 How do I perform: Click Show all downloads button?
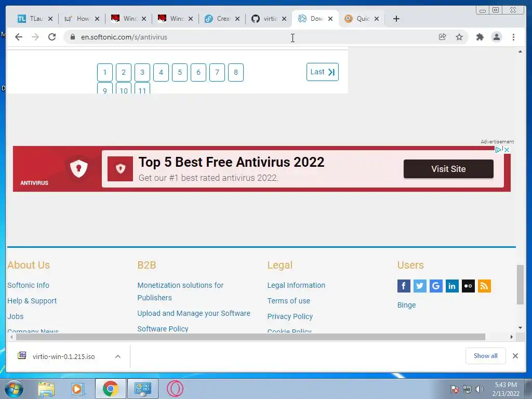pyautogui.click(x=486, y=356)
